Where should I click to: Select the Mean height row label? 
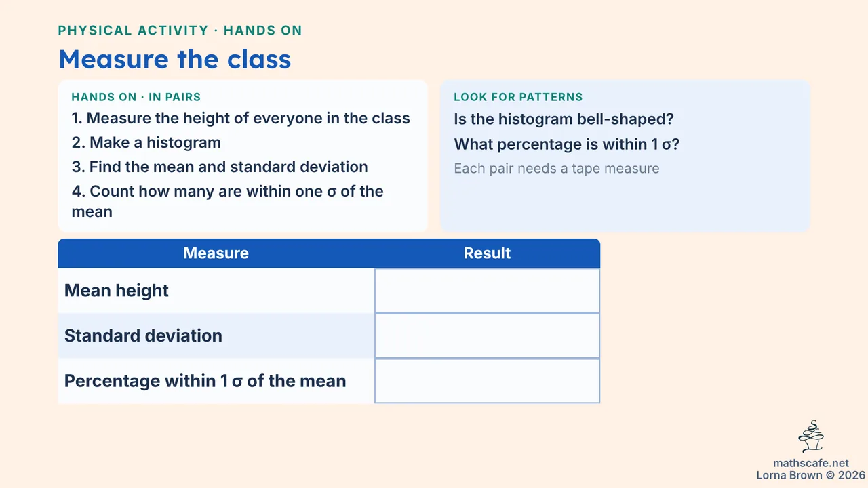[117, 291]
